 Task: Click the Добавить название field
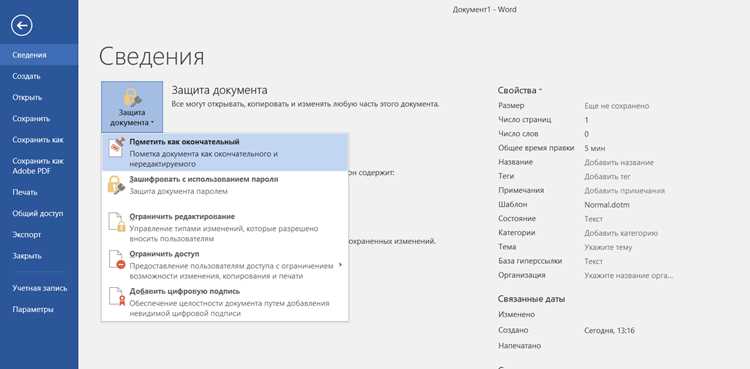click(x=619, y=162)
